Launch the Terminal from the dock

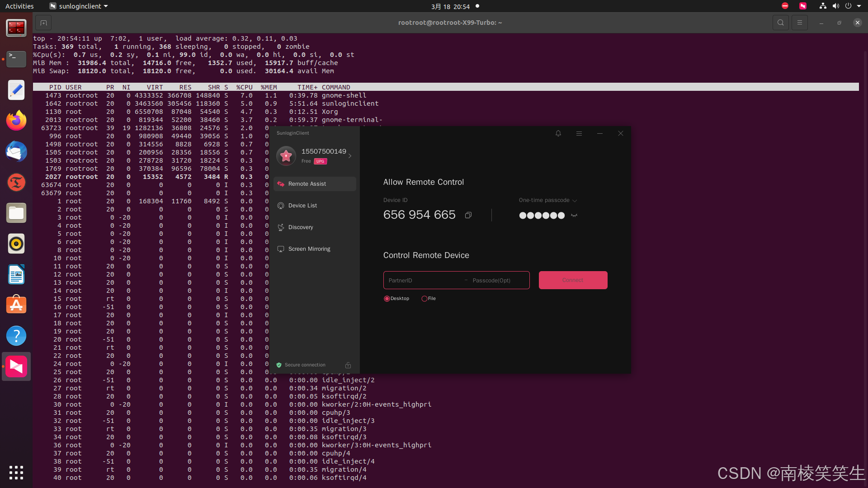pyautogui.click(x=16, y=59)
